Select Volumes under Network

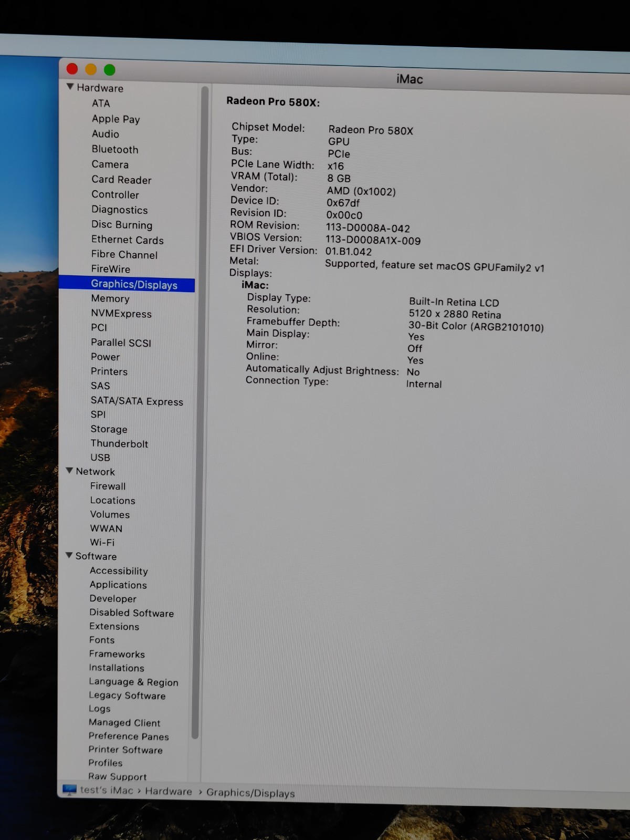(110, 514)
